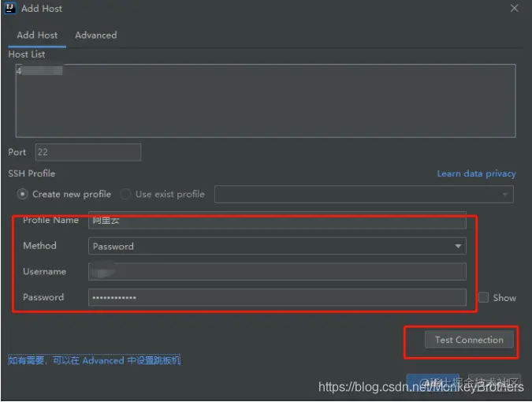
Task: Expand the existing profile dropdown
Action: tap(363, 195)
